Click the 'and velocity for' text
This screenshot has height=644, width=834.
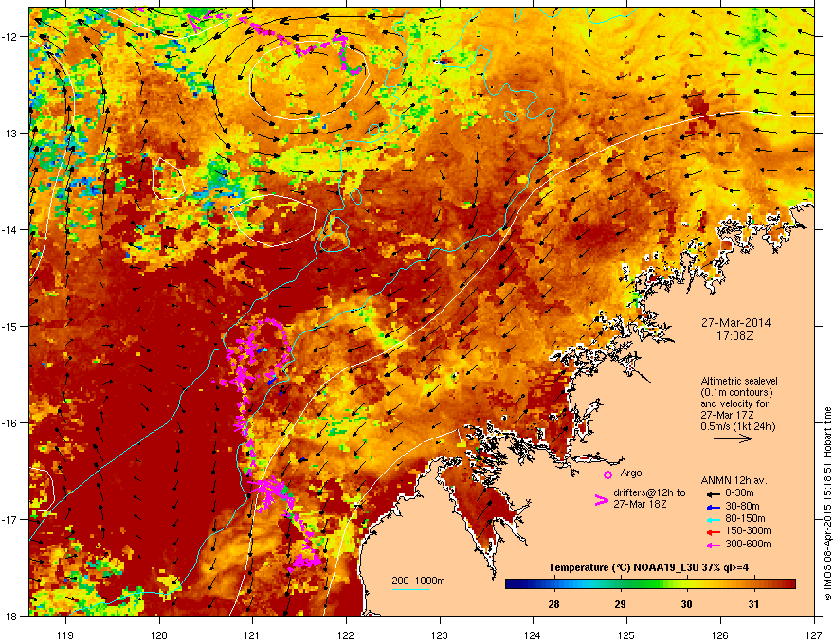pos(734,403)
